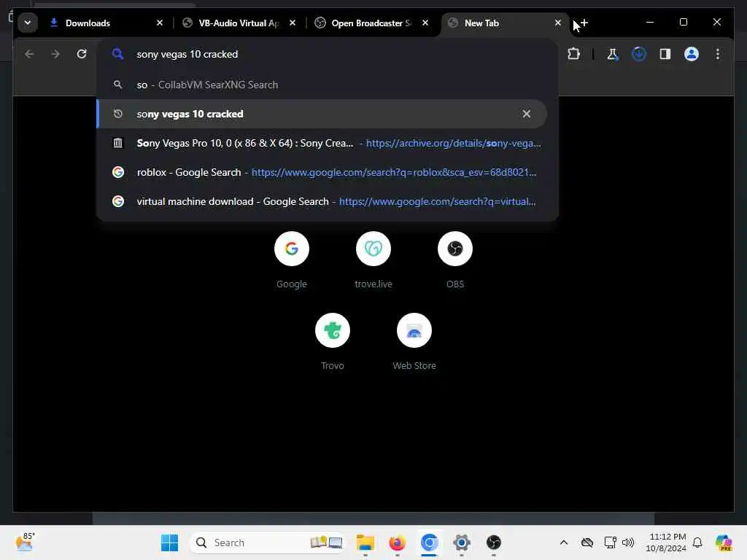Go back with the back arrow
The image size is (747, 560).
(x=29, y=54)
